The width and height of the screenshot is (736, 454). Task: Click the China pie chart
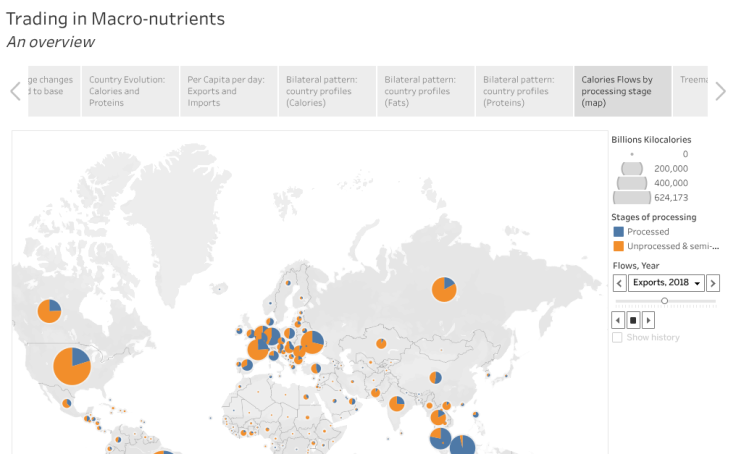tap(436, 377)
